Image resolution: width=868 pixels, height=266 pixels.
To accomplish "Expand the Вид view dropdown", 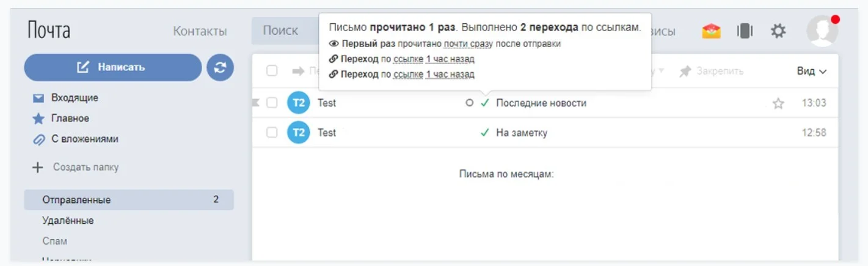I will pos(811,72).
